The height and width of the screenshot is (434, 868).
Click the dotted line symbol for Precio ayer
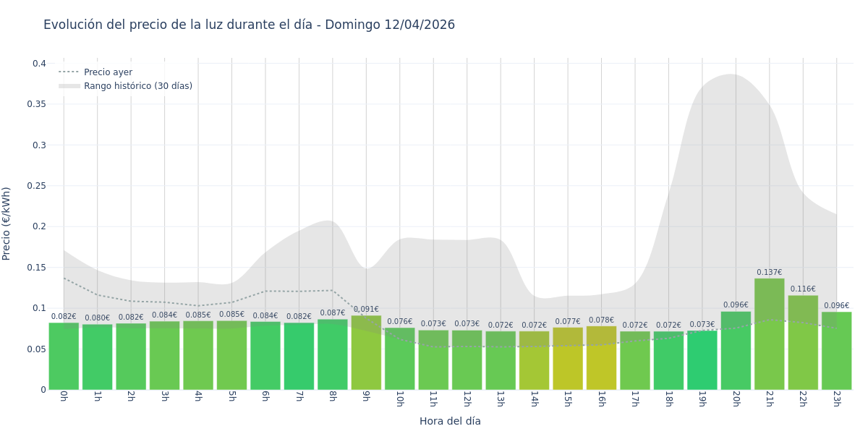(x=69, y=72)
